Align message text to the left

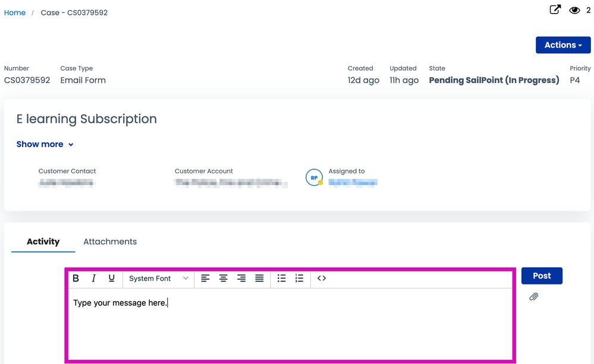click(x=205, y=278)
